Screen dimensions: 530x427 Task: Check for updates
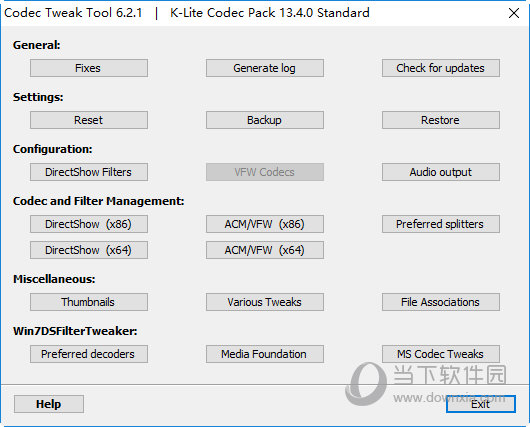click(x=441, y=68)
